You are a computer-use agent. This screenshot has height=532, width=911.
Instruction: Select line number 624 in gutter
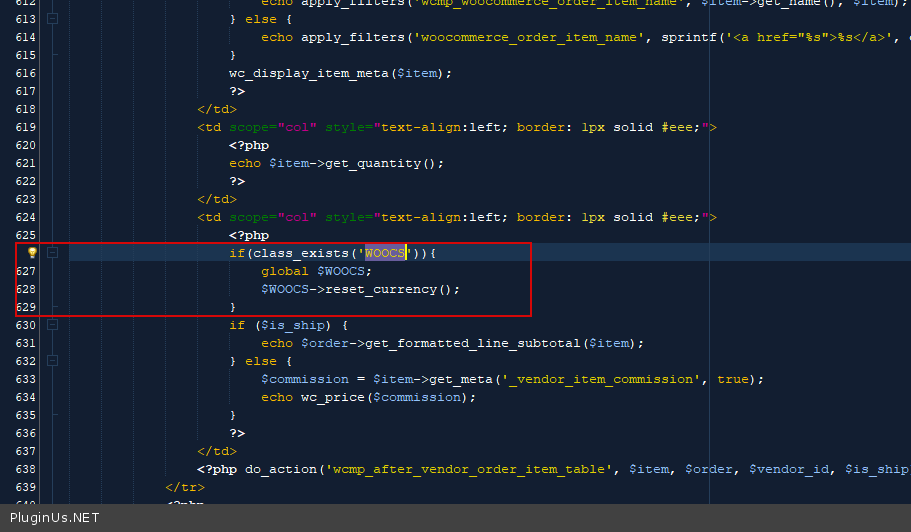click(x=26, y=217)
